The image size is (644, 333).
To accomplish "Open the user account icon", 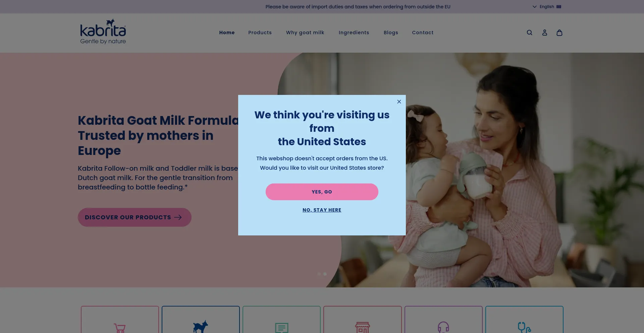I will coord(544,33).
